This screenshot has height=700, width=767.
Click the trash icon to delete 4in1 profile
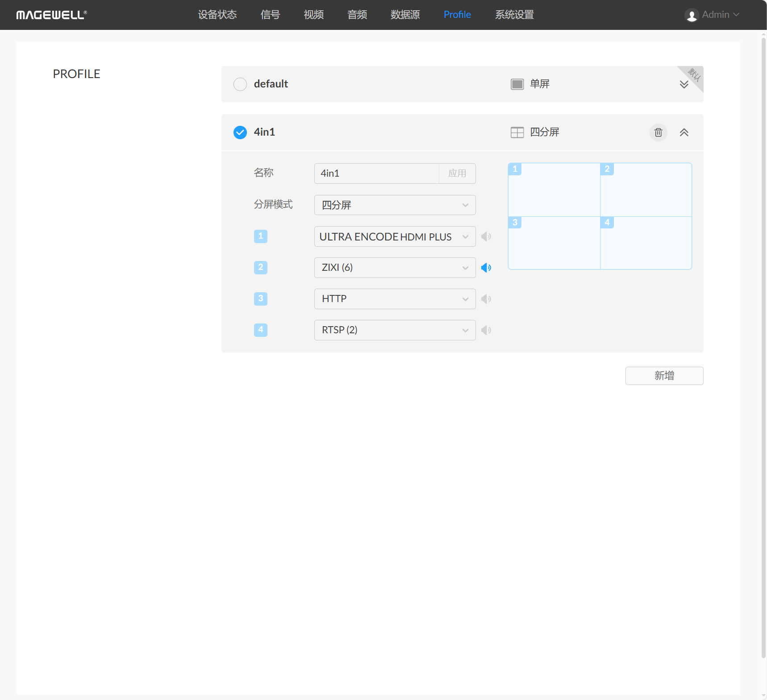658,133
